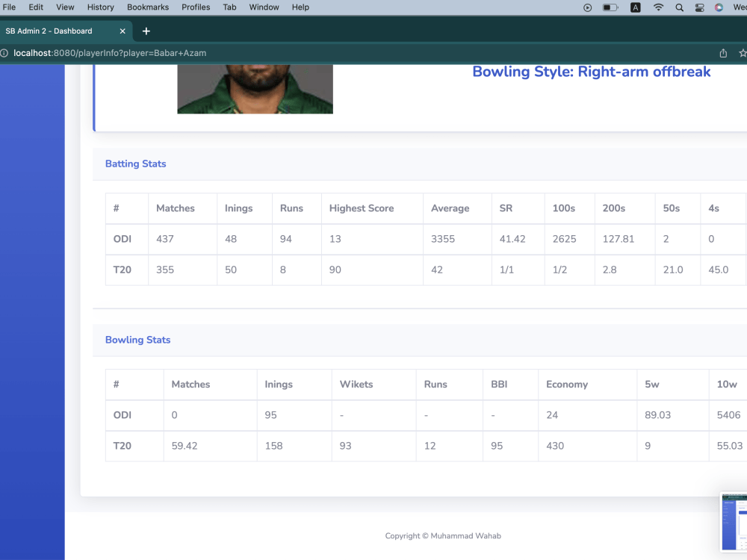Image resolution: width=747 pixels, height=560 pixels.
Task: Click the Batting ODI value 3355
Action: (443, 239)
